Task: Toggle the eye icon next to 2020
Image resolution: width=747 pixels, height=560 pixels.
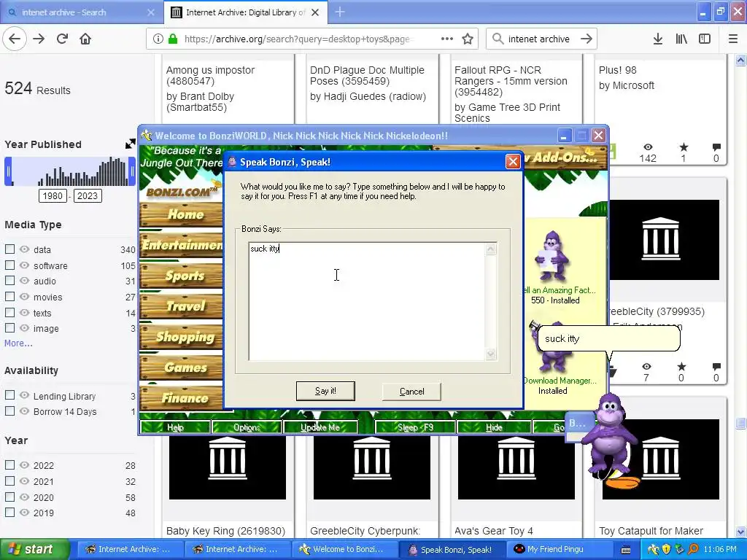Action: (x=24, y=497)
